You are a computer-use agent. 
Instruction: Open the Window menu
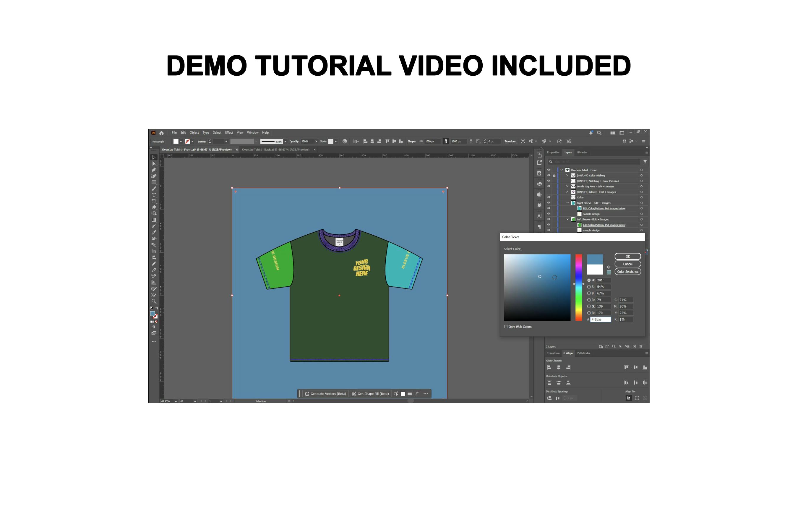point(253,133)
